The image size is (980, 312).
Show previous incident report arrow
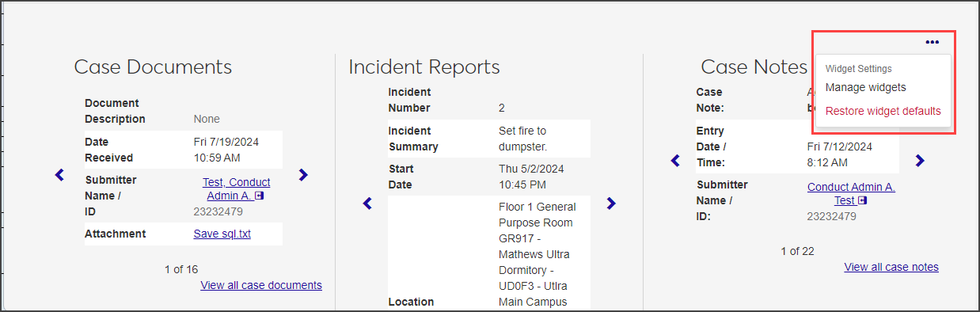pos(367,204)
